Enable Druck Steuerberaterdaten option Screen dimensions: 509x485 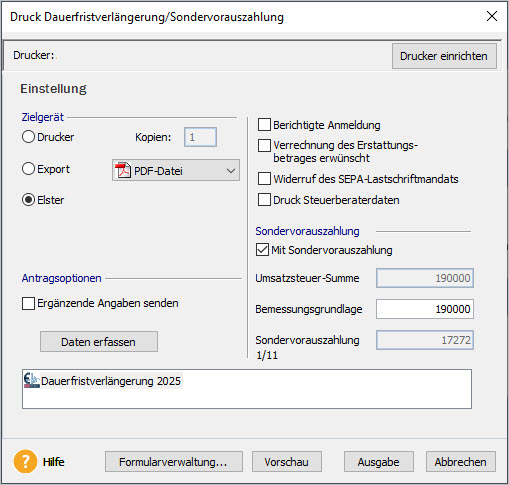click(264, 200)
